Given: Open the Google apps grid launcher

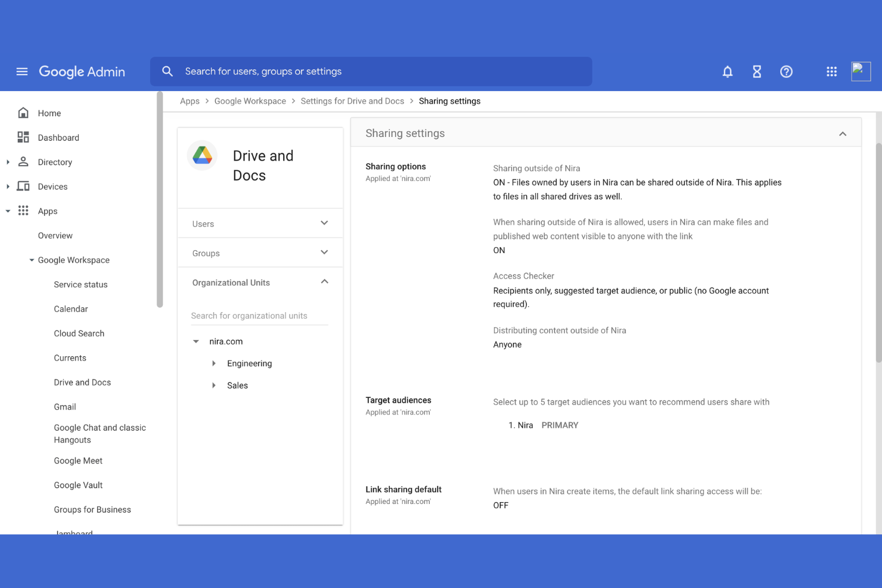Looking at the screenshot, I should tap(832, 71).
